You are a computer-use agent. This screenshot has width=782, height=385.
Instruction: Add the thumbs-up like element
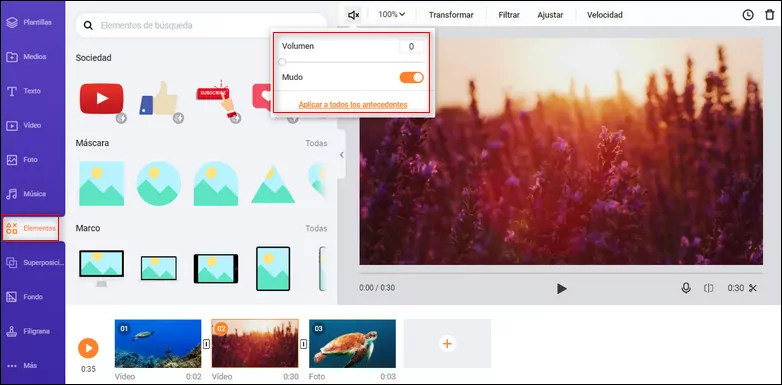point(159,99)
